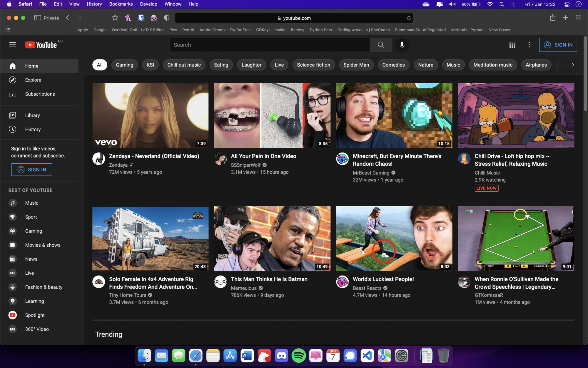Select the Chill-out music chip
This screenshot has height=368, width=588.
184,65
